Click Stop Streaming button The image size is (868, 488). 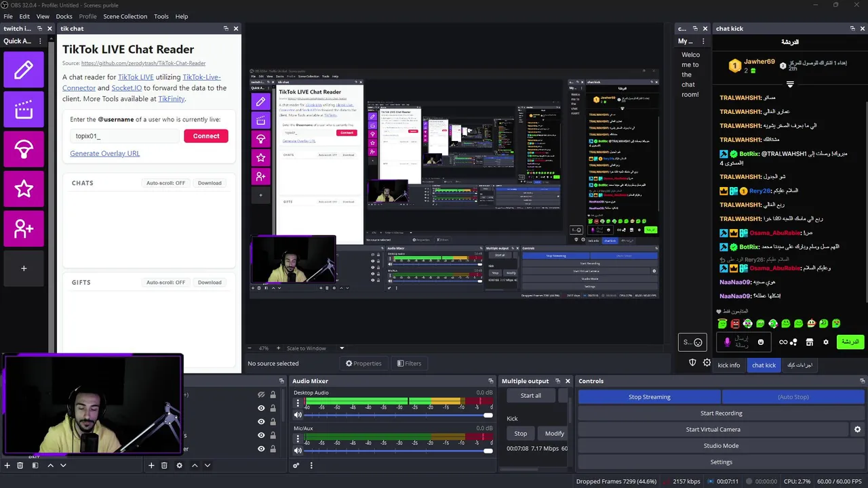point(650,397)
